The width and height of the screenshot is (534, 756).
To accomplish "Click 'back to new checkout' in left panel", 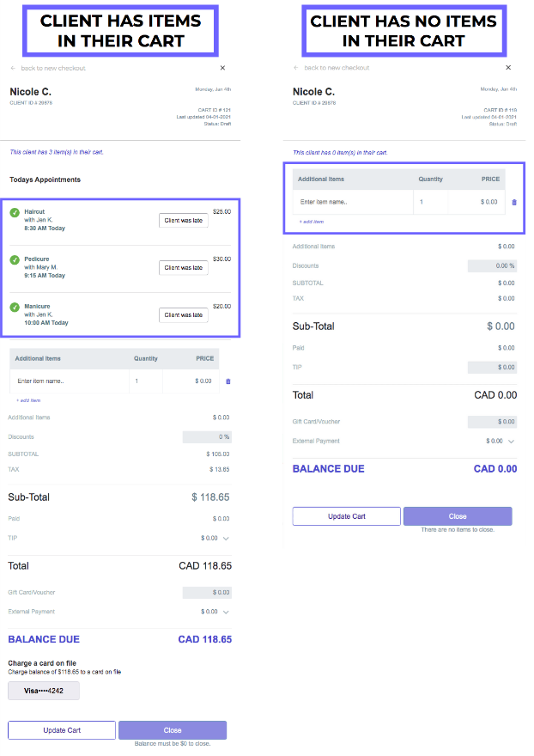I will [53, 68].
